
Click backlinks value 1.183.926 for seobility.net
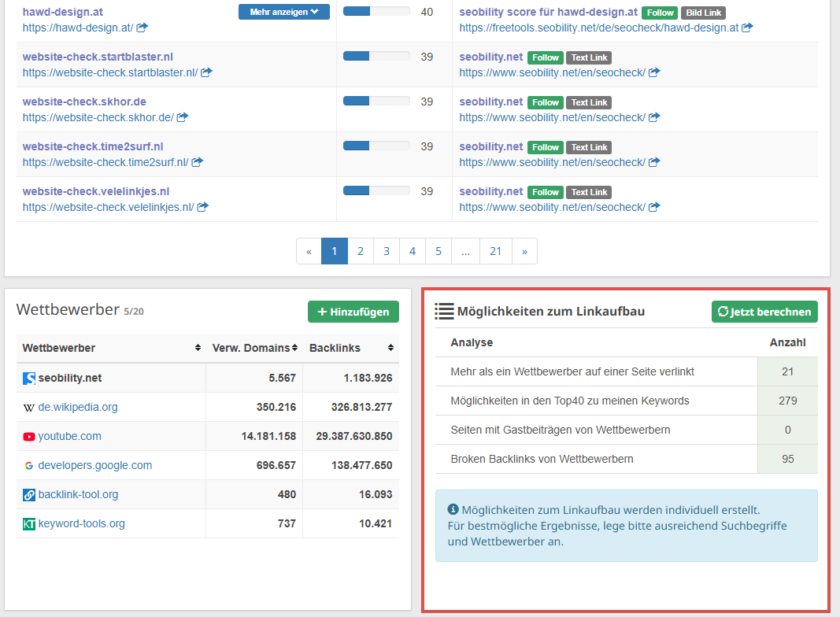click(x=368, y=378)
